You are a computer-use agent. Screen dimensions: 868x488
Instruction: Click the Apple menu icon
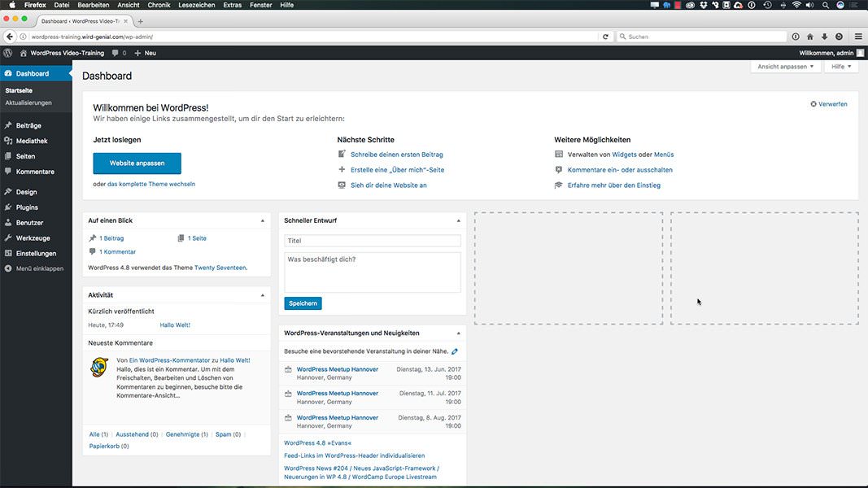pyautogui.click(x=12, y=5)
